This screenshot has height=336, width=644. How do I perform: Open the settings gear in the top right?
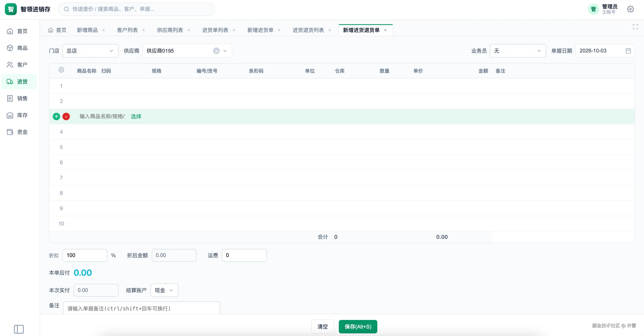pos(630,9)
